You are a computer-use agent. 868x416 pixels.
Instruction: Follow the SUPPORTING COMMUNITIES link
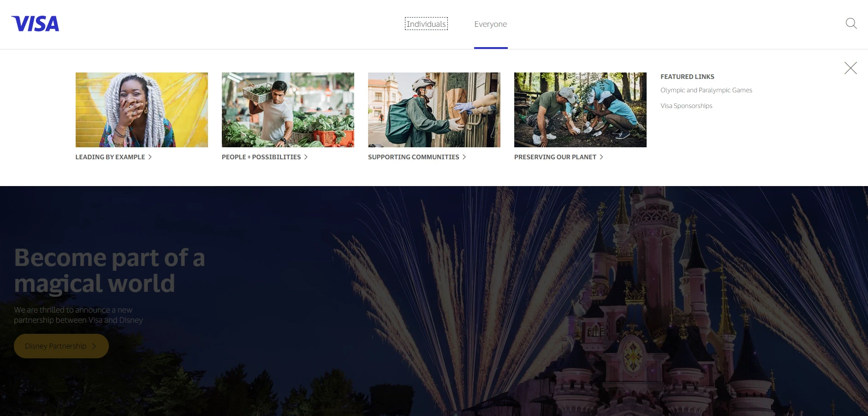[417, 157]
